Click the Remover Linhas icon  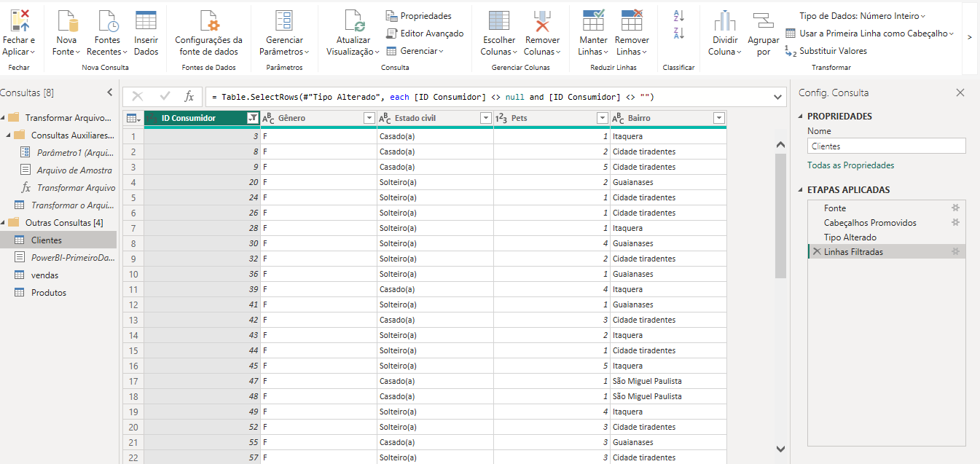click(632, 20)
